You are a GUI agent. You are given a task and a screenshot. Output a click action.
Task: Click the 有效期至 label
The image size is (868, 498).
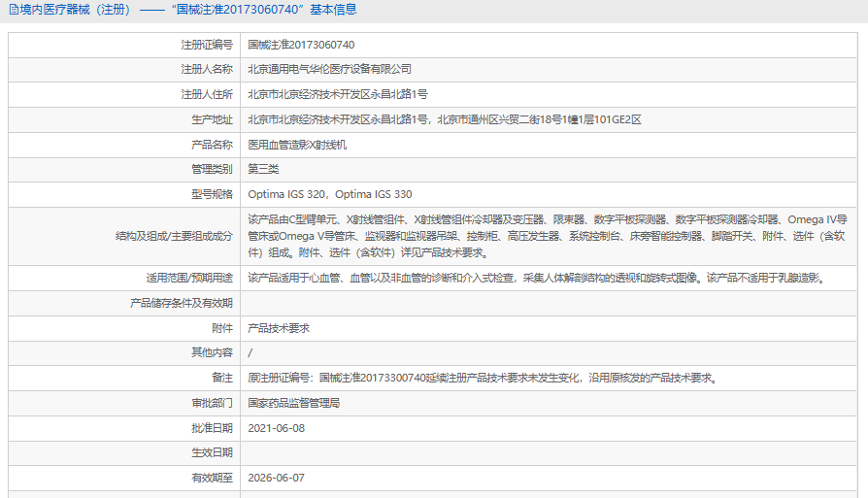pyautogui.click(x=212, y=478)
